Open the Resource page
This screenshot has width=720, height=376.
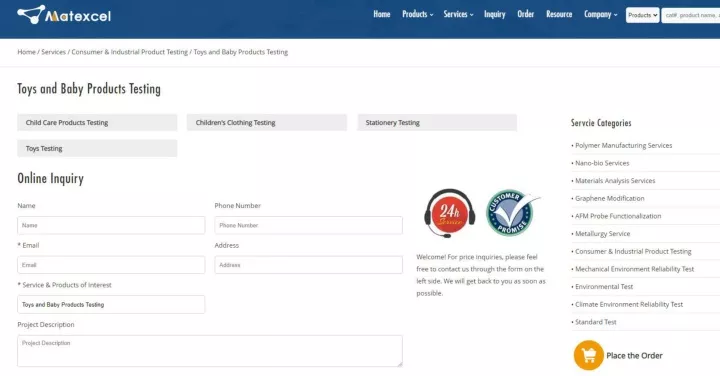click(559, 14)
